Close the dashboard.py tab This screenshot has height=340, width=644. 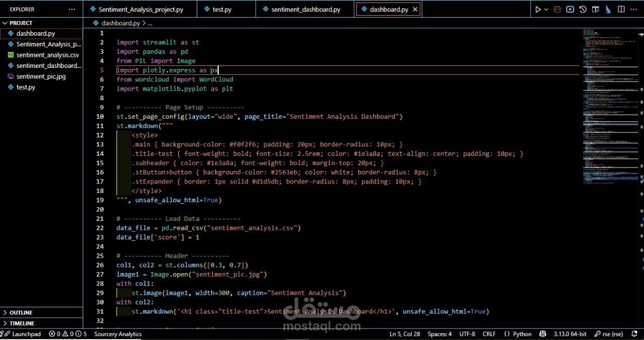[x=415, y=10]
